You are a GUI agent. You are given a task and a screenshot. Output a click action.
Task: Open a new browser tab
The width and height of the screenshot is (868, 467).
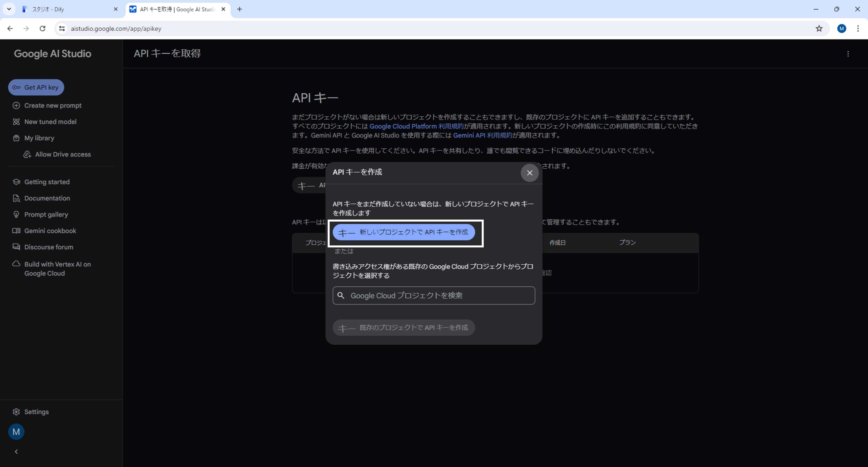point(239,9)
